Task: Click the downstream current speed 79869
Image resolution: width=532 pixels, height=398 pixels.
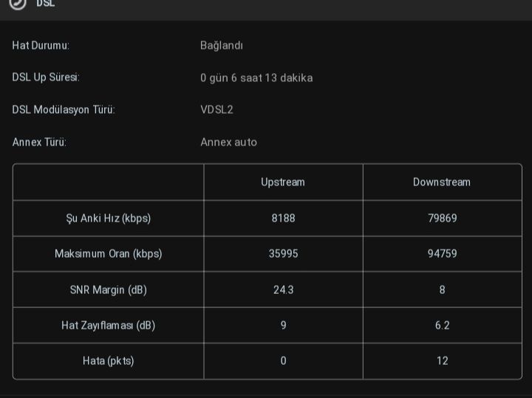Action: point(442,219)
